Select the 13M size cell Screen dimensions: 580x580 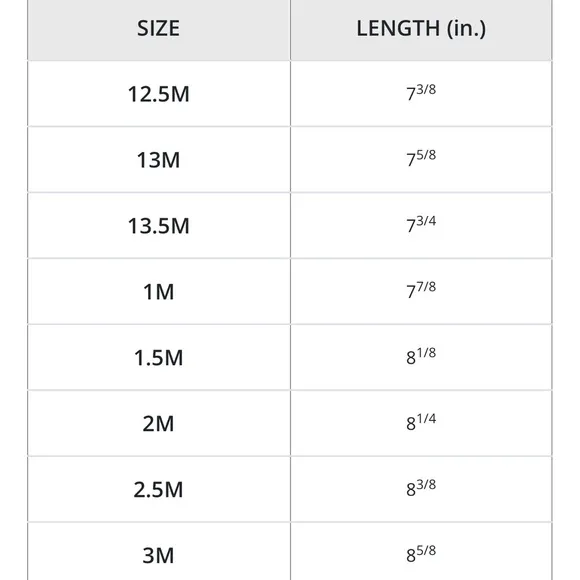click(159, 160)
